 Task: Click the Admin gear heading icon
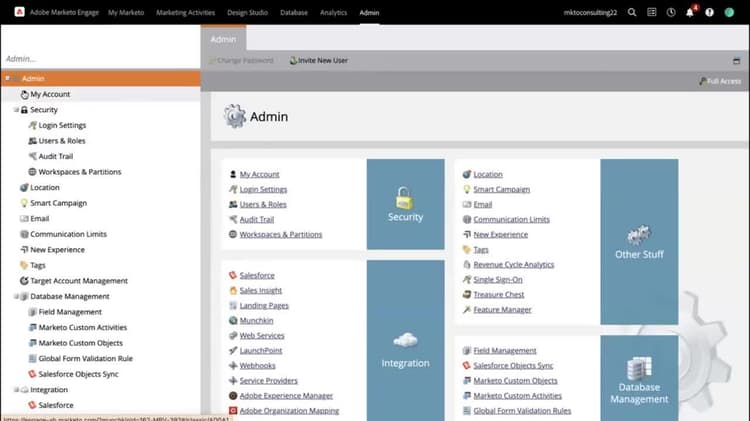(x=234, y=116)
